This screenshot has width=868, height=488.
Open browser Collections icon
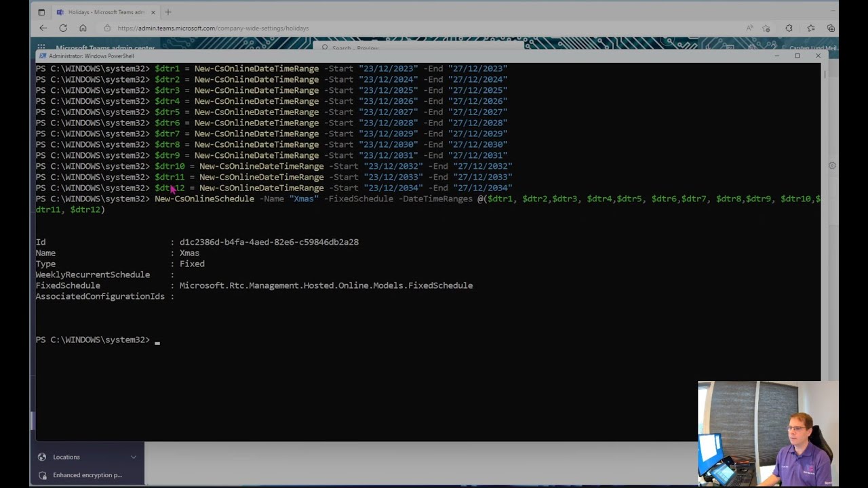click(x=831, y=28)
